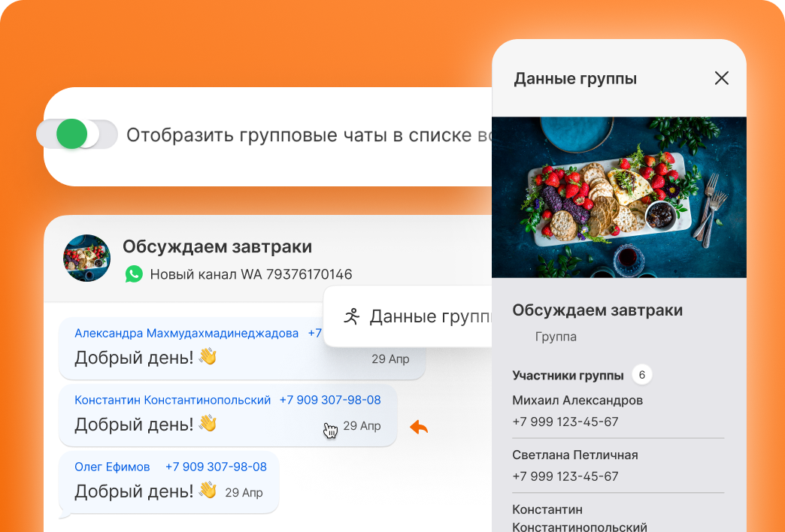
Task: Click Олег Ефимов's phone number +7 909 307-98-08
Action: click(x=216, y=467)
